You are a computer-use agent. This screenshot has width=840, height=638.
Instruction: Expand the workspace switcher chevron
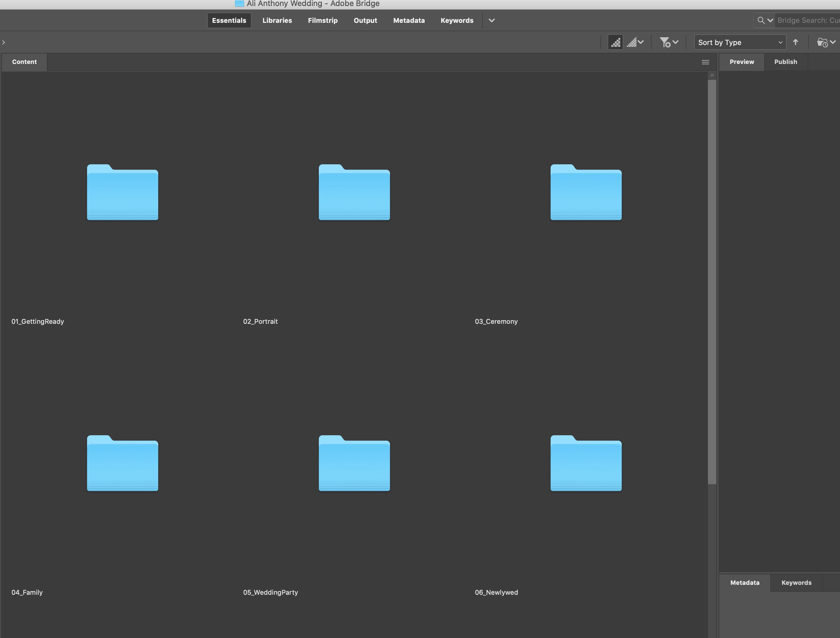coord(491,20)
